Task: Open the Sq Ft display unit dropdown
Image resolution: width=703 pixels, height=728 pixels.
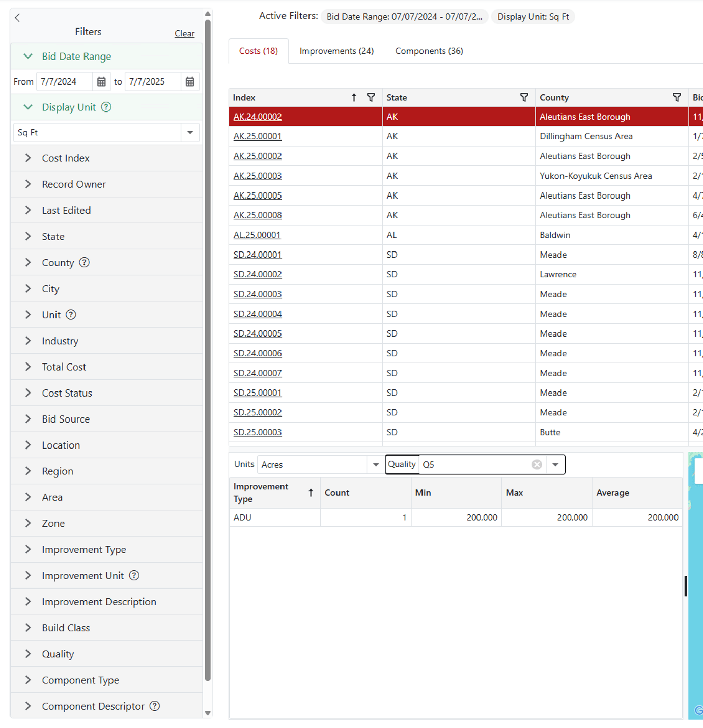Action: 190,132
